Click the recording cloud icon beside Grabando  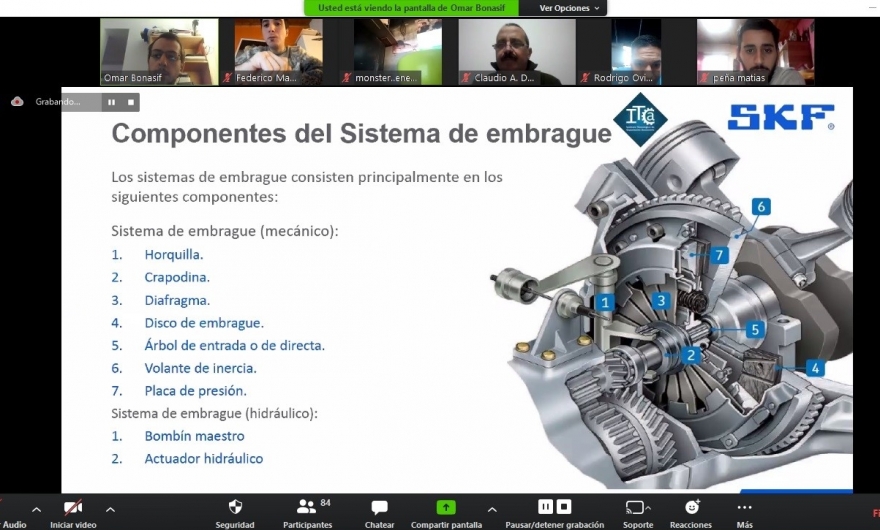click(x=18, y=102)
